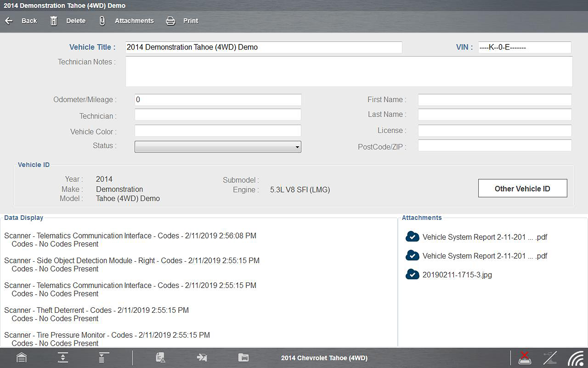The image size is (588, 368).
Task: Click the Print printer icon
Action: coord(170,21)
